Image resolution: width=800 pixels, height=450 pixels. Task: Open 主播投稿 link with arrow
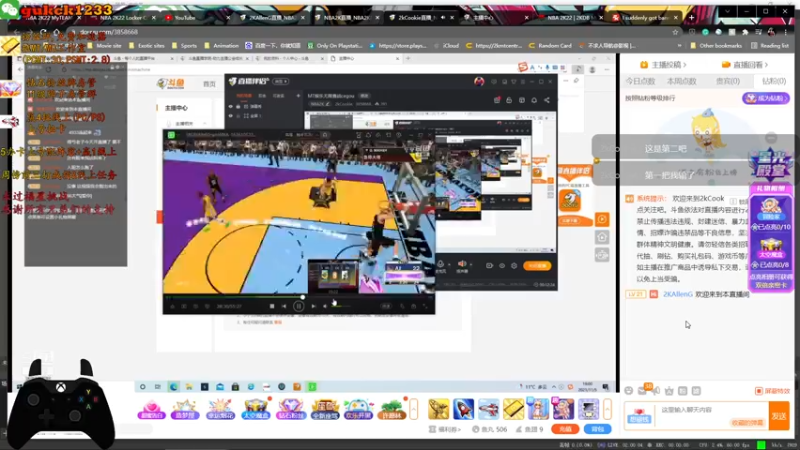click(x=663, y=65)
